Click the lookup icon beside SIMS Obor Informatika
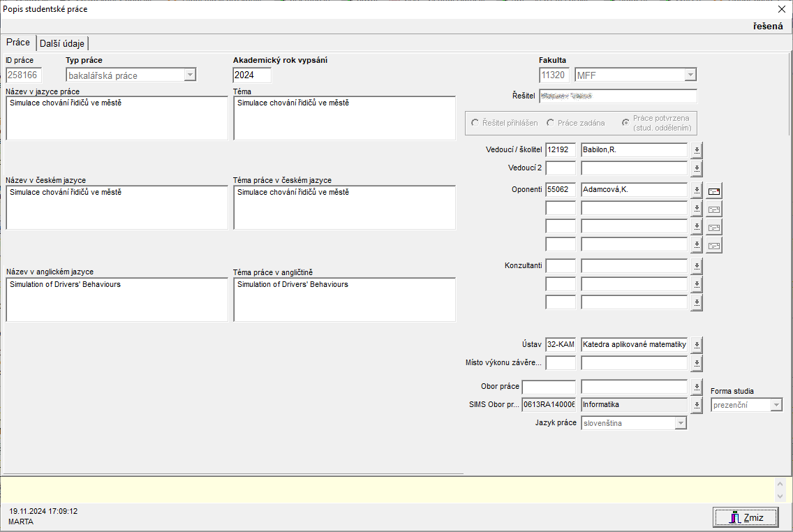This screenshot has height=532, width=793. [x=697, y=405]
